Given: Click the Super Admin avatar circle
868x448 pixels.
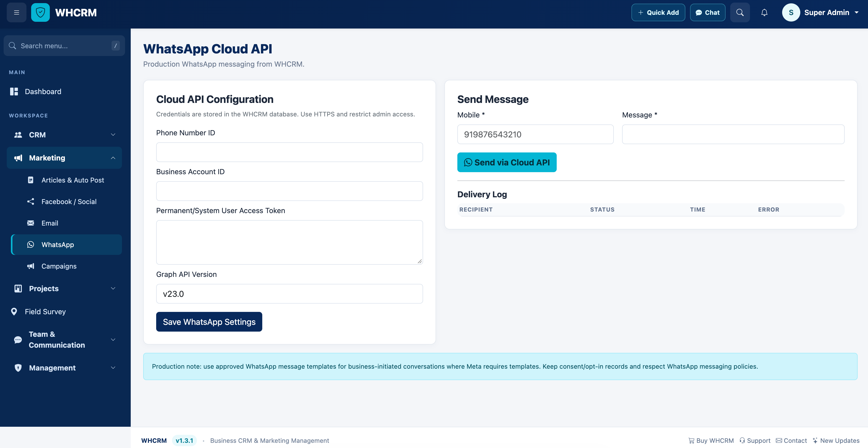Looking at the screenshot, I should tap(791, 12).
